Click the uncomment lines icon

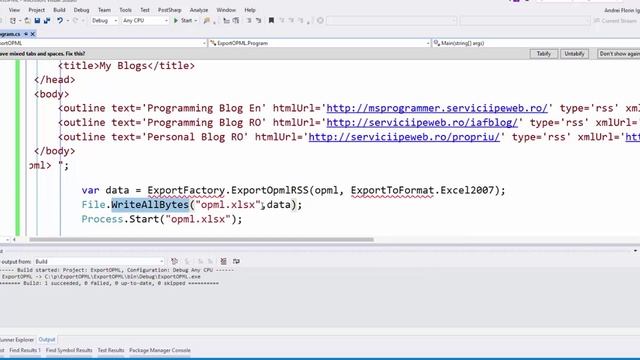pos(258,20)
